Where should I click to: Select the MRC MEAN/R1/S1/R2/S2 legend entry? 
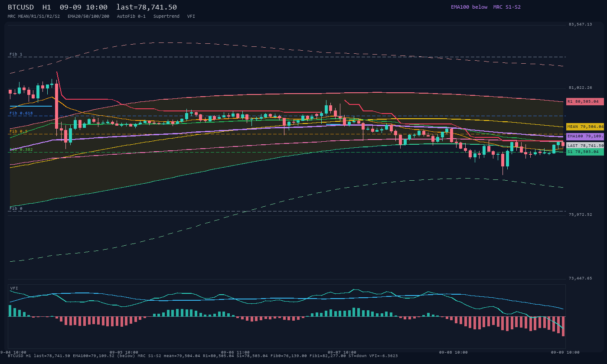(34, 16)
